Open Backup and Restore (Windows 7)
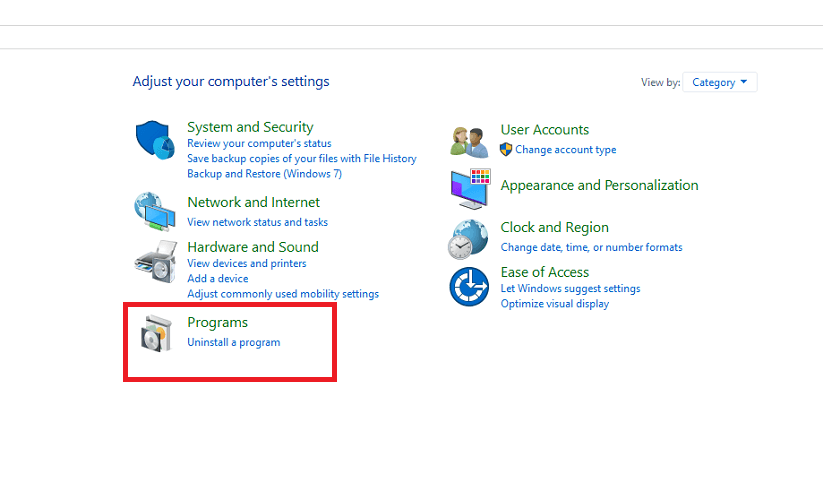 (265, 174)
